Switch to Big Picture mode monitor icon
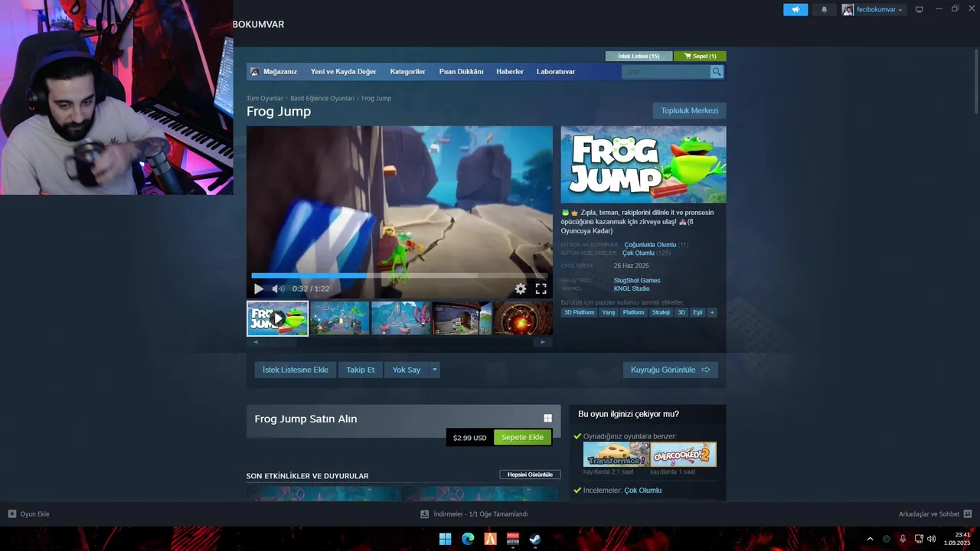 point(919,9)
